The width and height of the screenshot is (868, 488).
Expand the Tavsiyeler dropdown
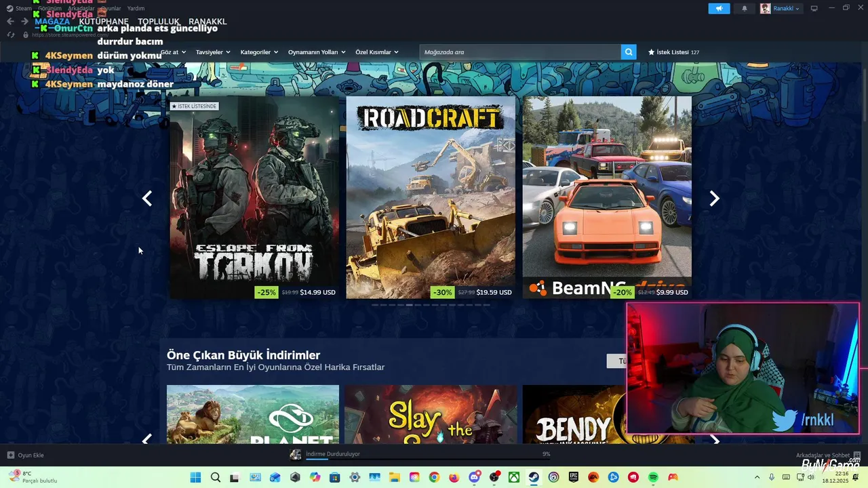[213, 52]
